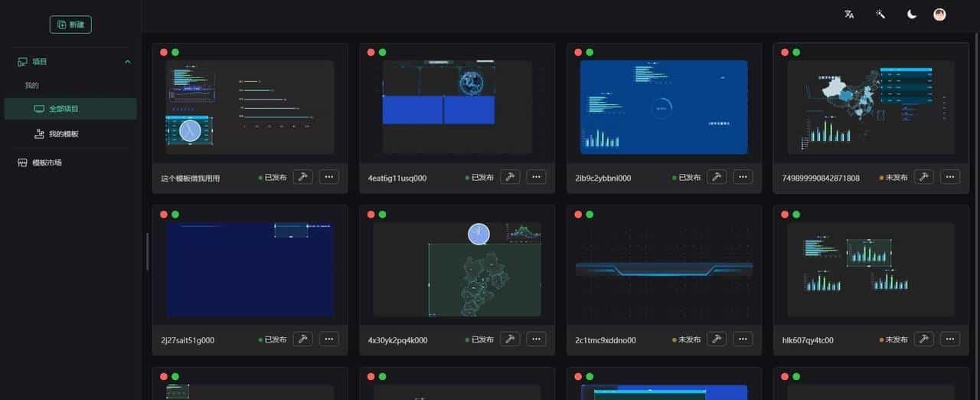Click project name 这个模板借我用用
This screenshot has height=400, width=980.
click(191, 178)
